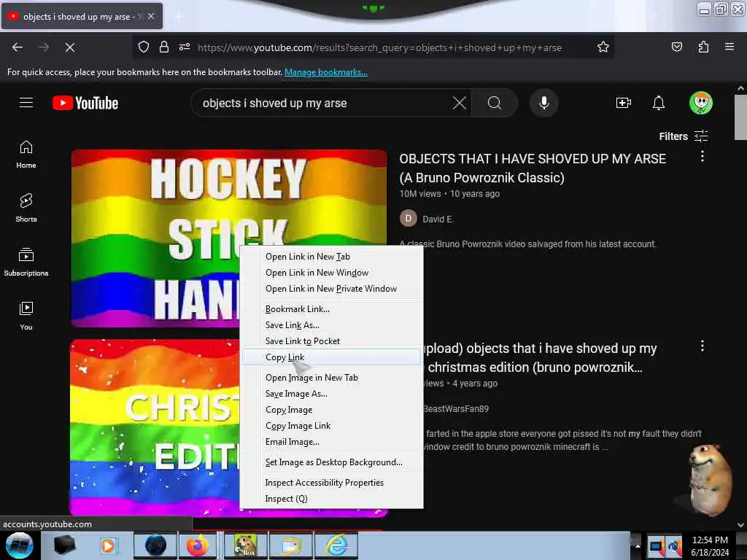This screenshot has height=560, width=747.
Task: Open Subscriptions in YouTube sidebar
Action: pos(26,262)
